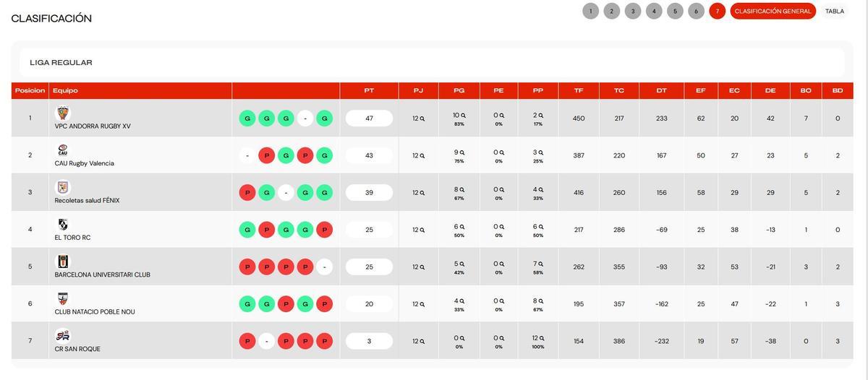This screenshot has height=380, width=868.
Task: Open EL TORO RC team page
Action: pyautogui.click(x=72, y=238)
